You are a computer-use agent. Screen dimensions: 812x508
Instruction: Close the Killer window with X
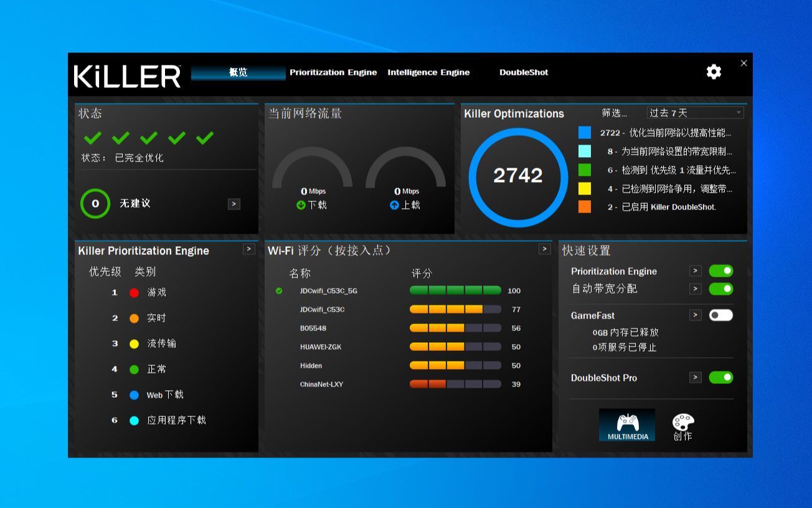(x=744, y=63)
